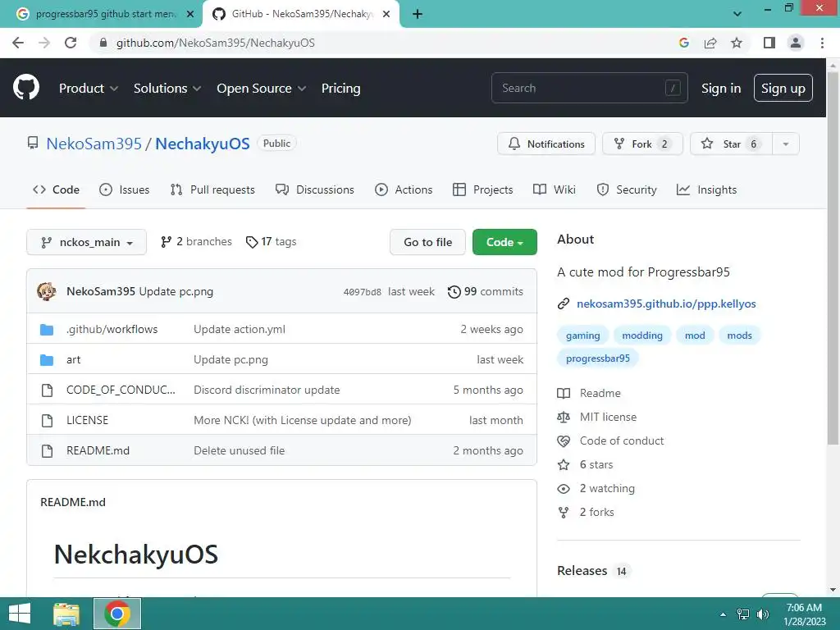This screenshot has height=630, width=840.
Task: Click the .github/workflows folder icon
Action: 47,330
